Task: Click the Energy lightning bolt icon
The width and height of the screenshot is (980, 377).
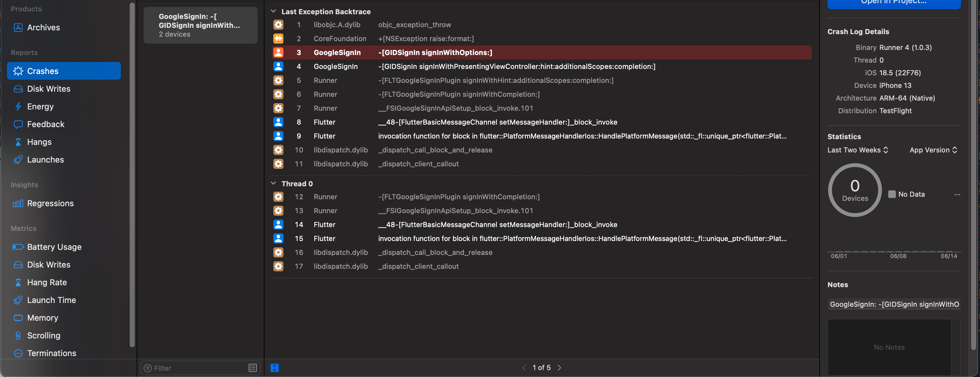Action: (x=18, y=107)
